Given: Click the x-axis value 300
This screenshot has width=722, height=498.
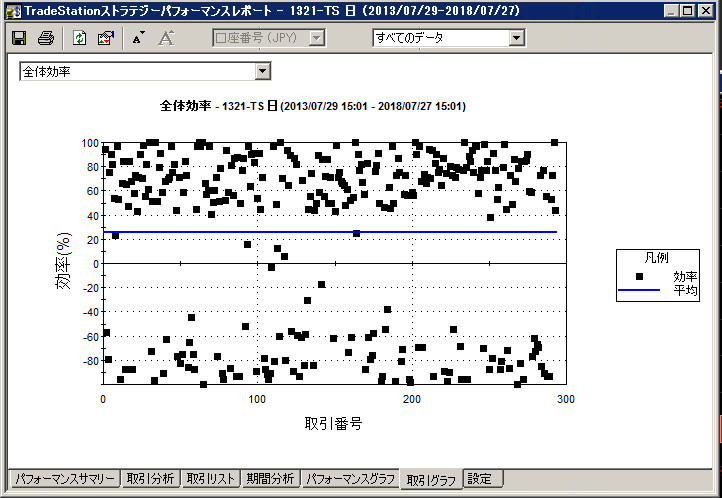Looking at the screenshot, I should [566, 399].
